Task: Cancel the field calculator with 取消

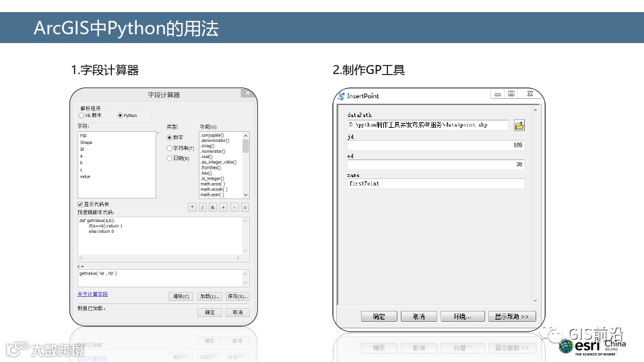Action: (x=237, y=312)
